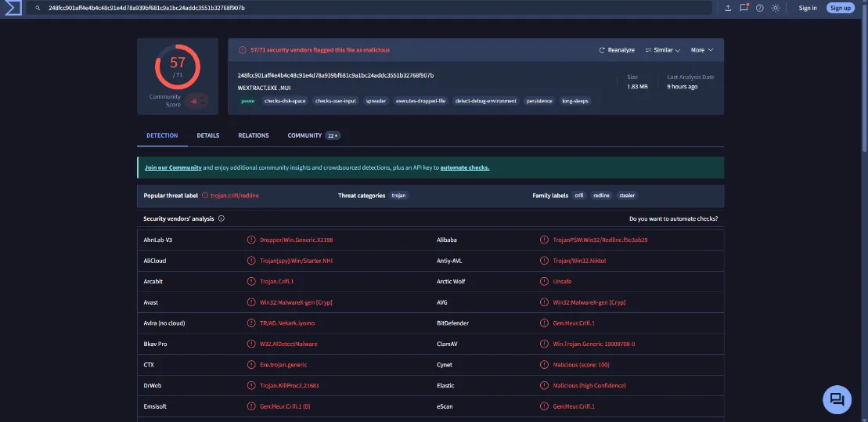Screen dimensions: 868x422
Task: Click warning icon on ClamAV detection
Action: tap(544, 344)
